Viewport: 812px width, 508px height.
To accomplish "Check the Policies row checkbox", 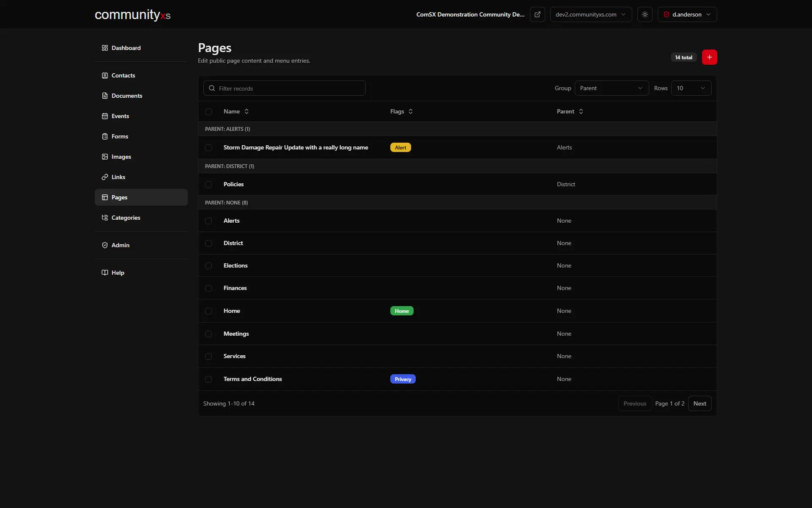I will tap(208, 185).
